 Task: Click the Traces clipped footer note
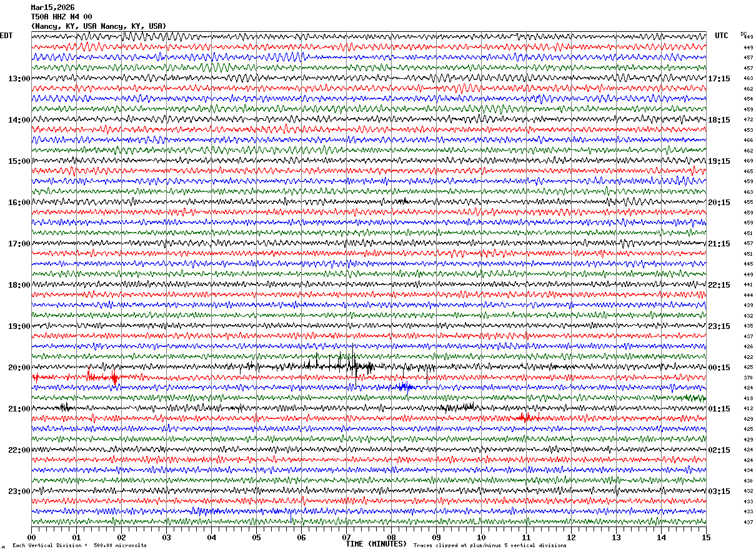(x=490, y=545)
